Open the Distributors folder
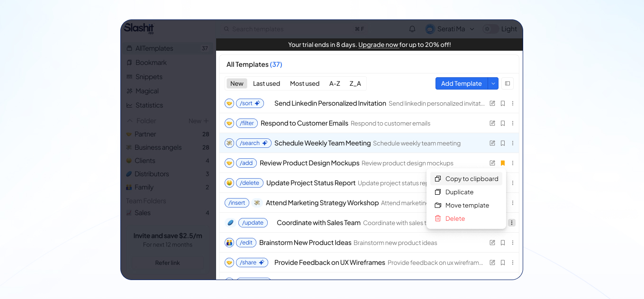Image resolution: width=644 pixels, height=299 pixels. (168, 174)
